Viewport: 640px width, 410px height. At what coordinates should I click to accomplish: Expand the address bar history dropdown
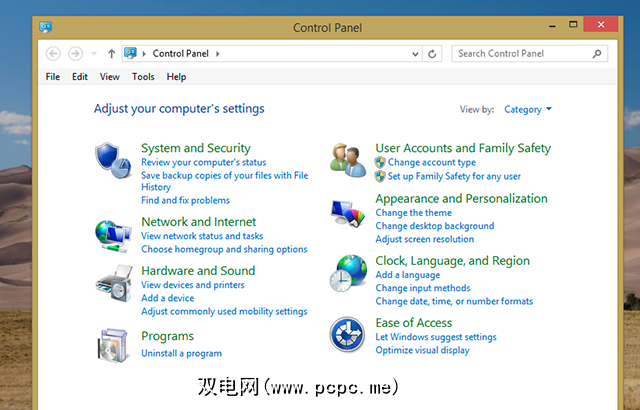coord(415,54)
